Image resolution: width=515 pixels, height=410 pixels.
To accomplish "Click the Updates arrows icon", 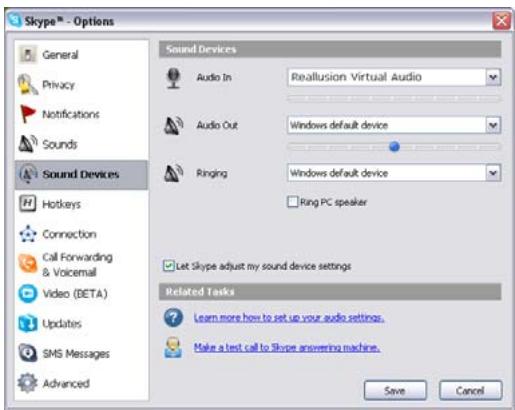I will [28, 323].
